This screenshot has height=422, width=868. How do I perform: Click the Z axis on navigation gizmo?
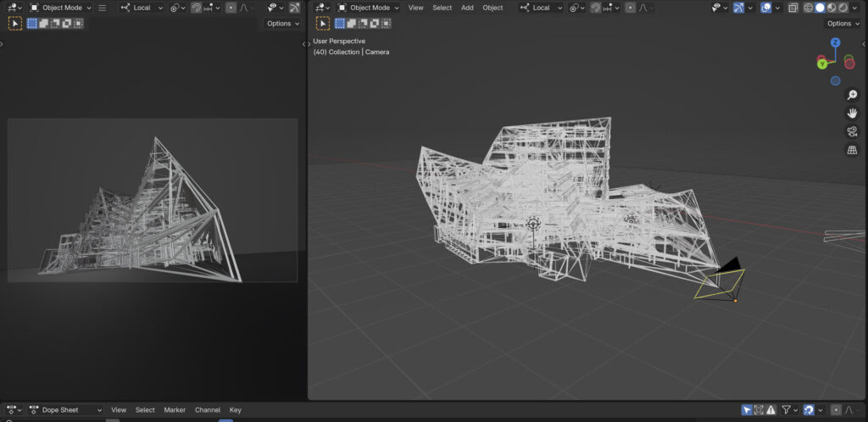click(835, 42)
